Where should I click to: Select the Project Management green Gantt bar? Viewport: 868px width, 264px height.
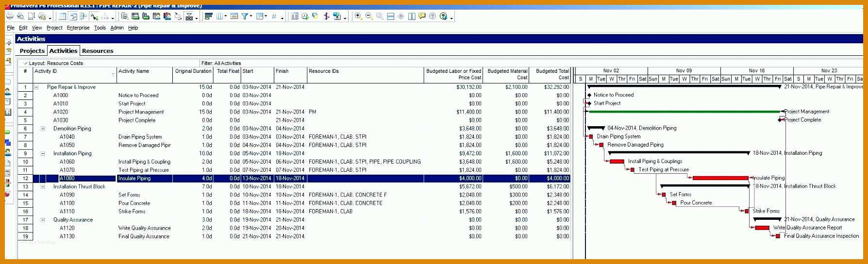pos(684,112)
